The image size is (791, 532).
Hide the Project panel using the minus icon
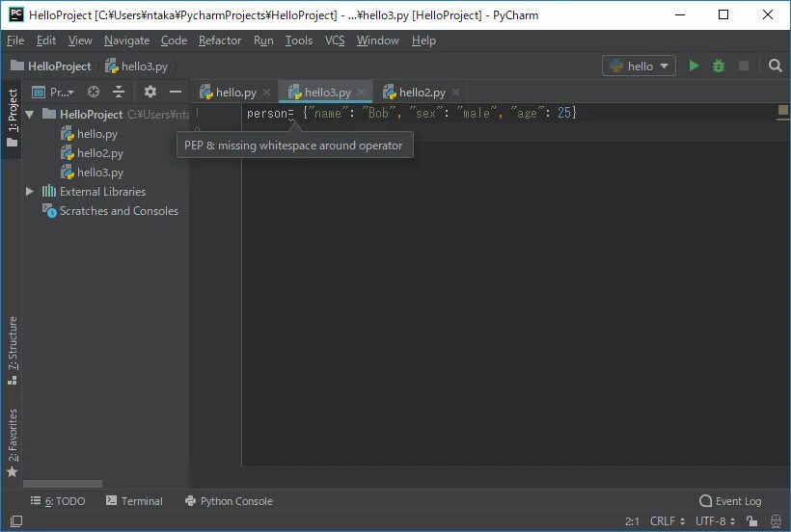tap(175, 92)
